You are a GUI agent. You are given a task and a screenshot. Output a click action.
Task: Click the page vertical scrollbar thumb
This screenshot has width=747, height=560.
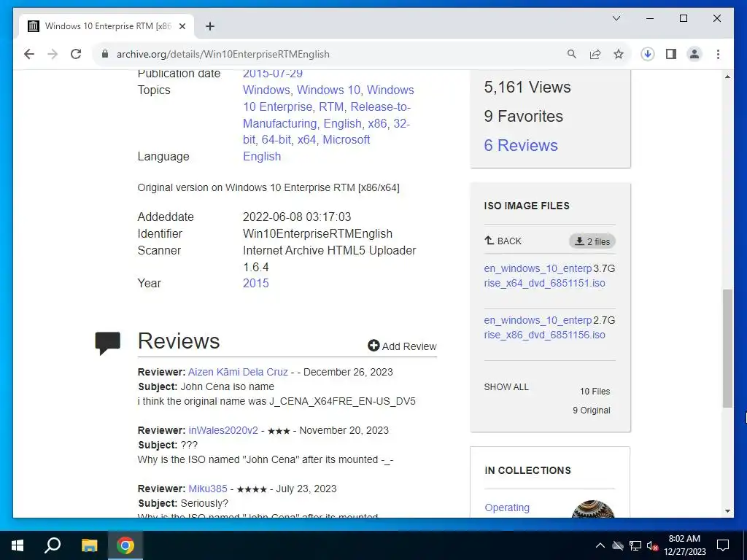tap(727, 348)
